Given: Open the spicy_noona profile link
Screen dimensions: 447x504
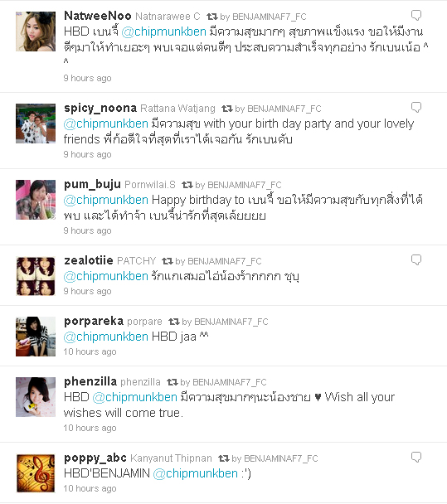Looking at the screenshot, I should (x=100, y=109).
